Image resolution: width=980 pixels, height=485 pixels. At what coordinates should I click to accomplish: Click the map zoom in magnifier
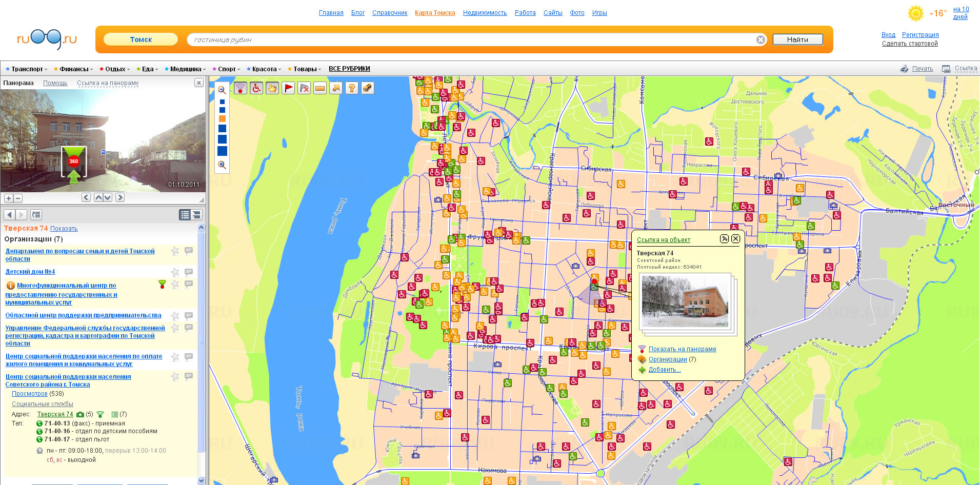pos(222,165)
